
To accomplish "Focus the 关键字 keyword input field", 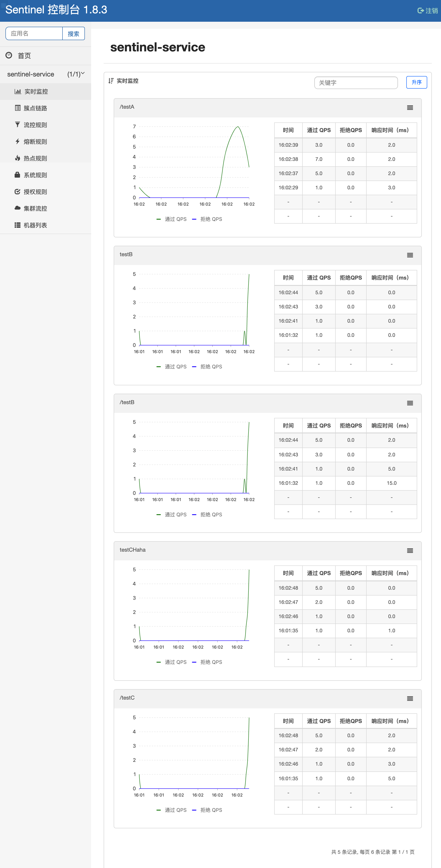I will coord(356,83).
